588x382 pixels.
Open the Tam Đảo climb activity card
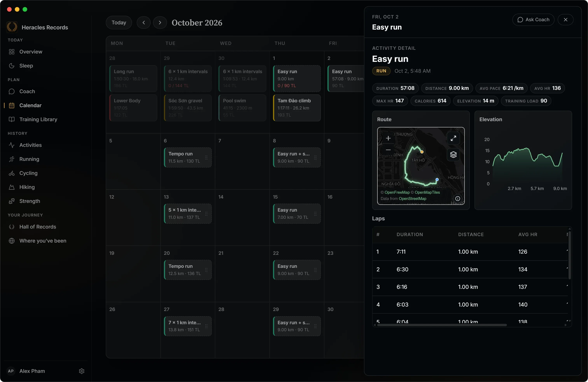coord(297,108)
